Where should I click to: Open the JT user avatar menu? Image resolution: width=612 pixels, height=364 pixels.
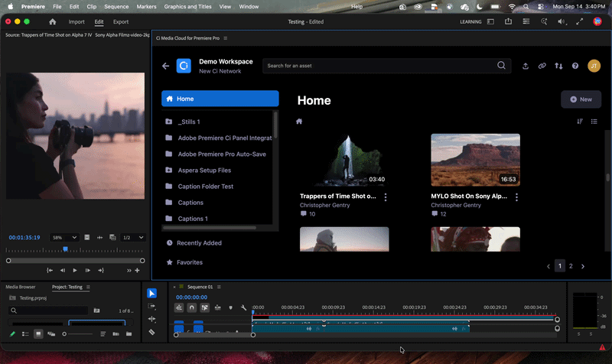click(594, 66)
